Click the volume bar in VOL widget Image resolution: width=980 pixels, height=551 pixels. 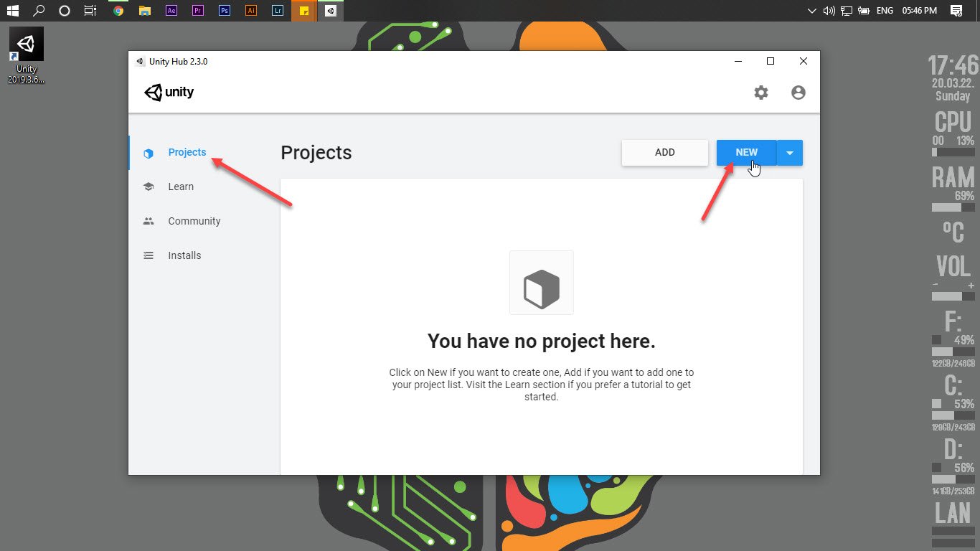(x=953, y=296)
